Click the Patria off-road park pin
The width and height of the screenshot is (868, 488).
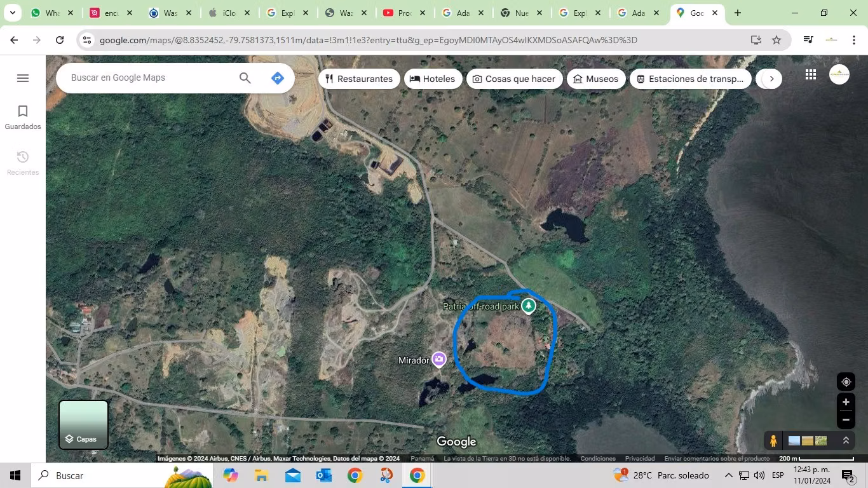point(528,306)
